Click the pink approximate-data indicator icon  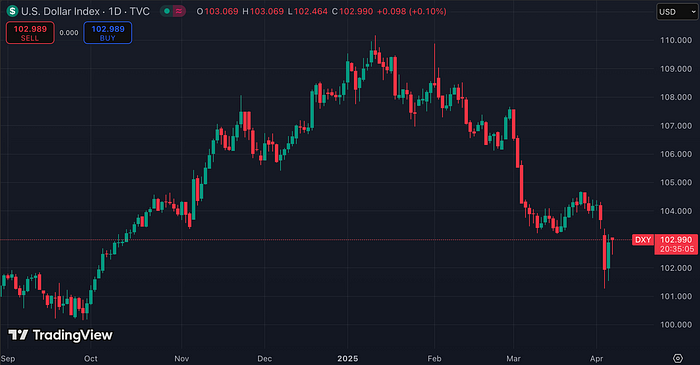[x=179, y=11]
